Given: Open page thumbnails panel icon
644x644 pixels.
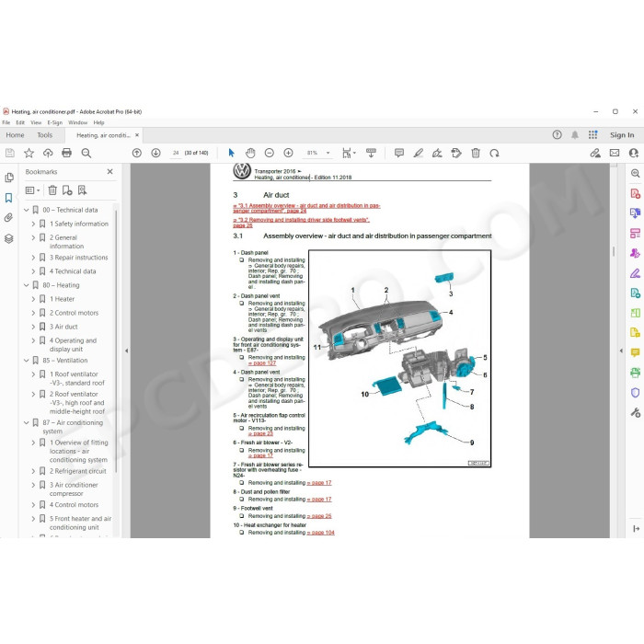Looking at the screenshot, I should (x=9, y=178).
